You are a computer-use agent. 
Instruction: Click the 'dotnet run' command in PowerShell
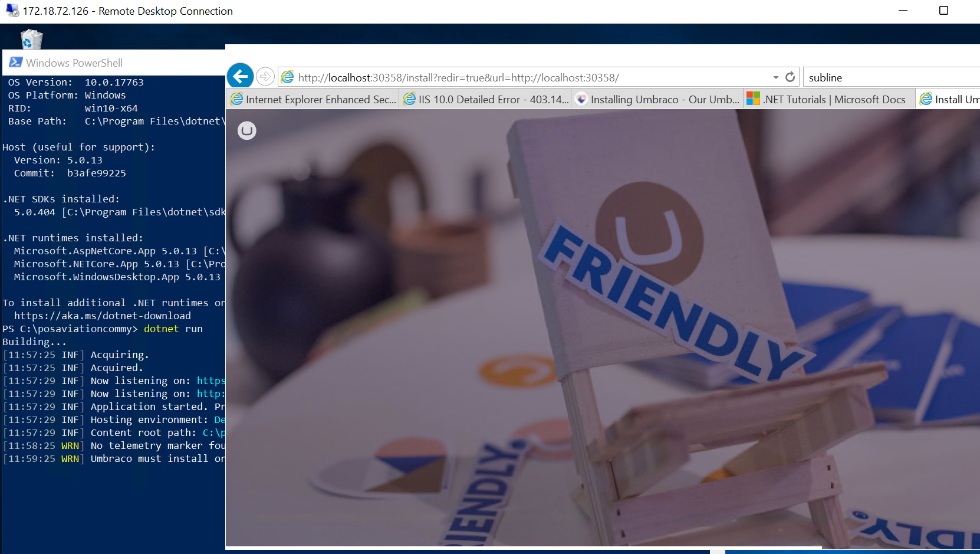173,329
